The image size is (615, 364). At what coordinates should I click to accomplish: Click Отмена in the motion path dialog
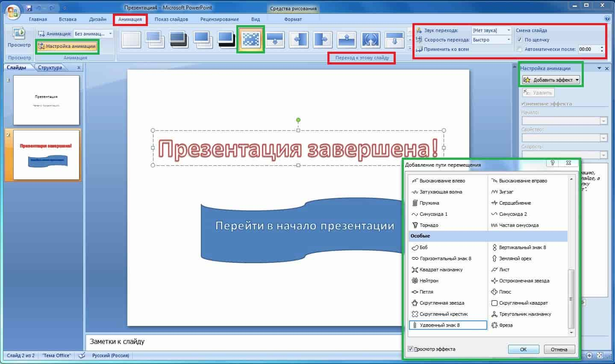pos(559,349)
